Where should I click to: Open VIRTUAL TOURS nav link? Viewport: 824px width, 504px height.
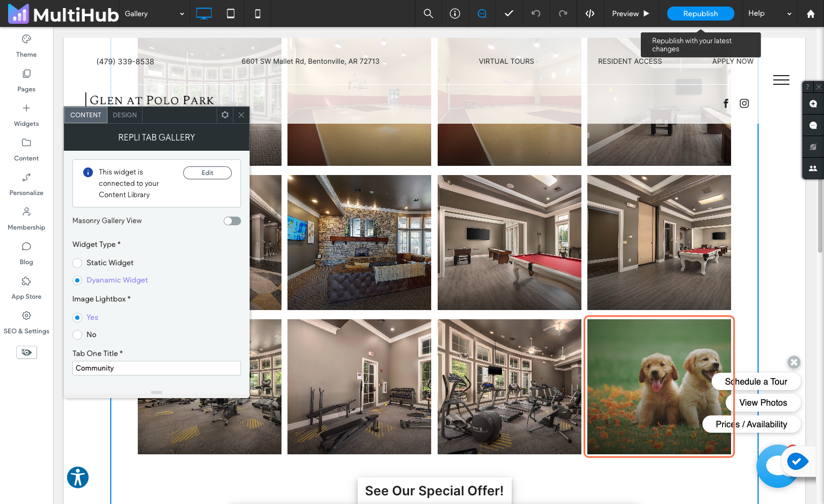click(x=506, y=62)
